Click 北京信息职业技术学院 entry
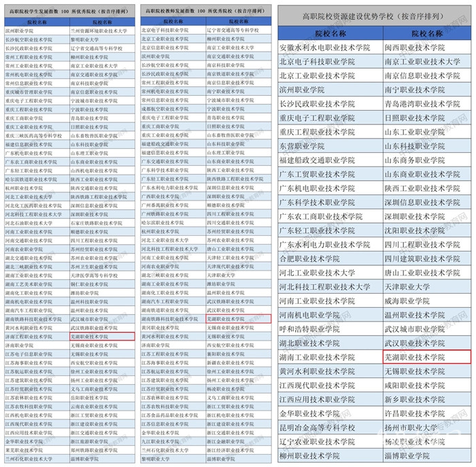Screen dimensions: 476x467 (173, 48)
